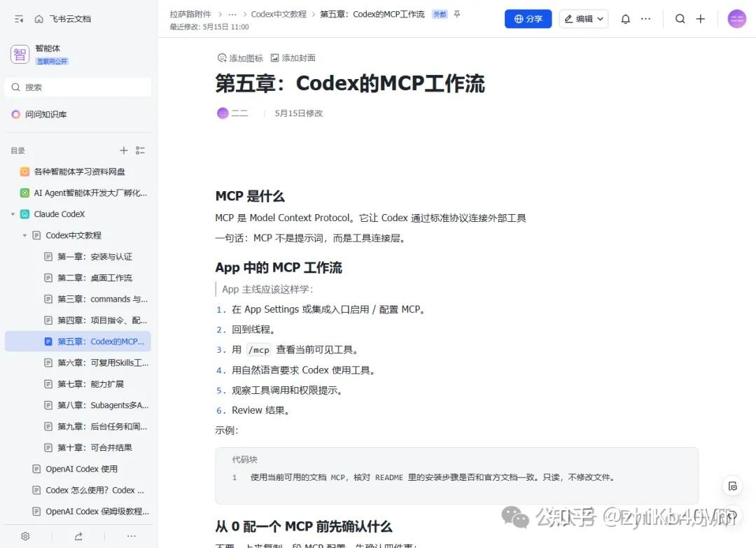
Task: Open 各种智能体学习资料网盘 page
Action: (x=79, y=171)
